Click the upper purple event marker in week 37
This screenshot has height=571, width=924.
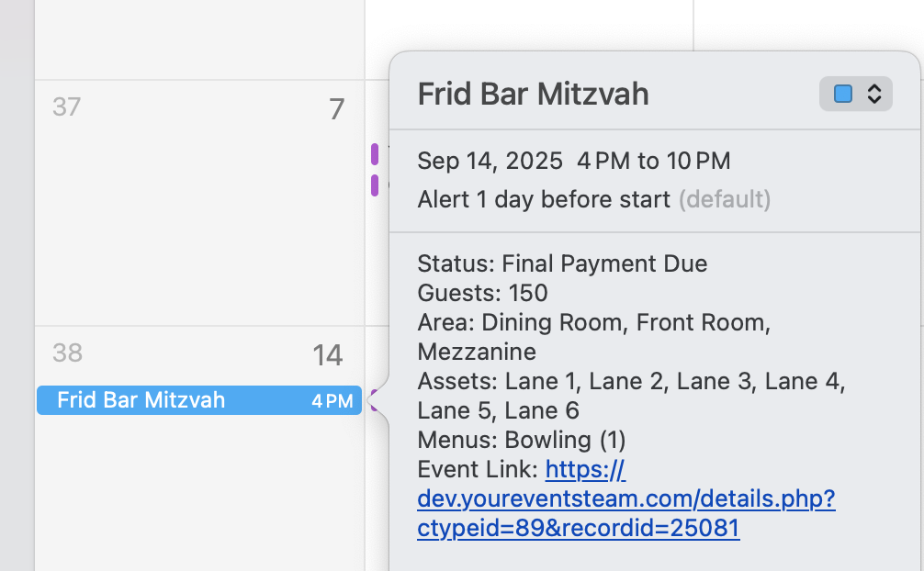[x=375, y=154]
